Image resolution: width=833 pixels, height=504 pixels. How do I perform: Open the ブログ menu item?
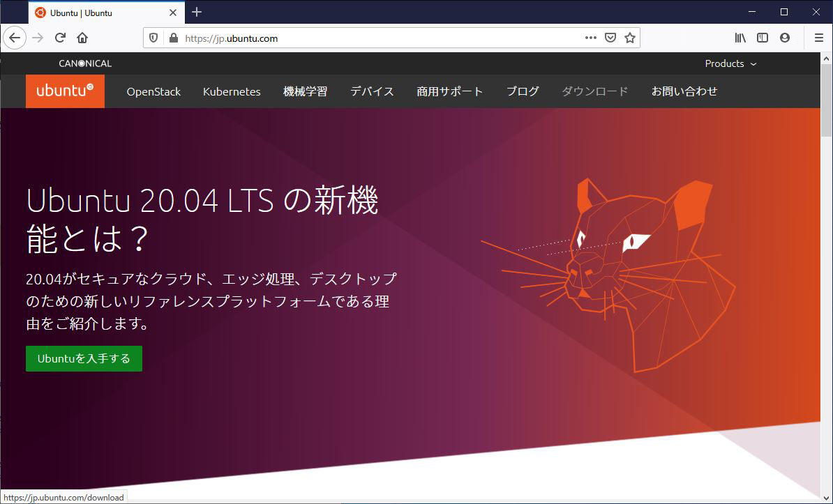[523, 91]
